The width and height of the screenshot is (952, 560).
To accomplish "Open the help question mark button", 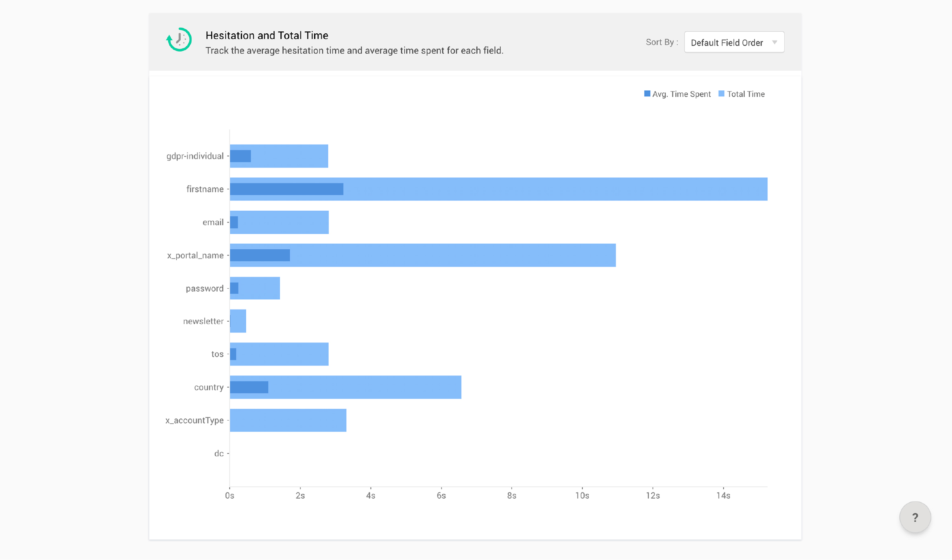I will coord(915,517).
